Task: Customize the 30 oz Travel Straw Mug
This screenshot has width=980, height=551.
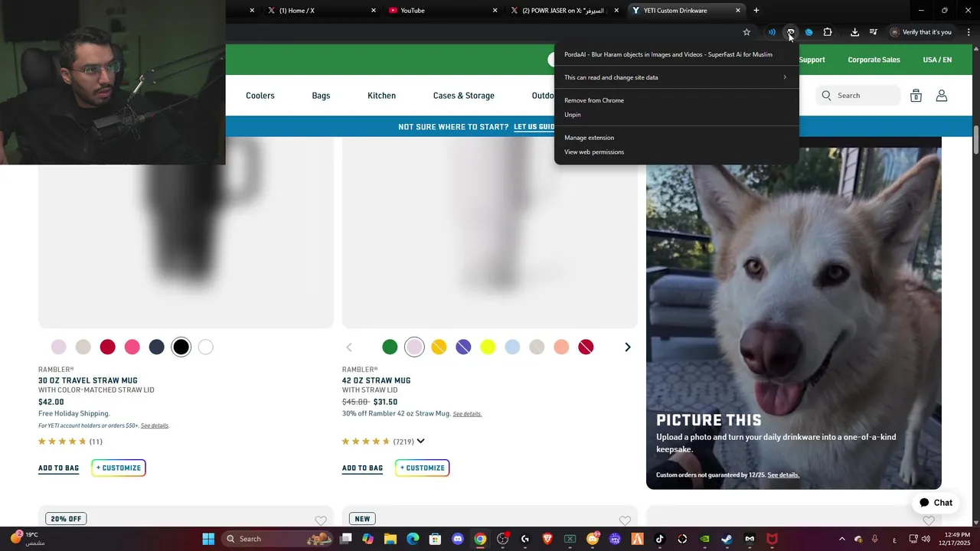Action: (x=119, y=468)
